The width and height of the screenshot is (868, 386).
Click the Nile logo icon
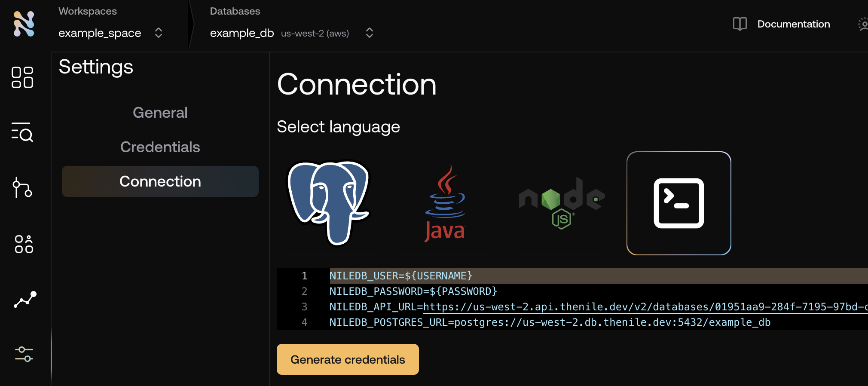coord(24,24)
